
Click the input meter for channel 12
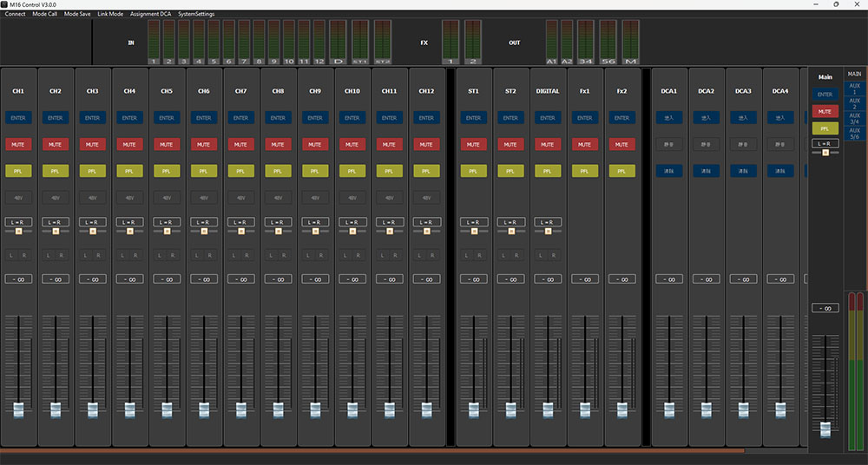[x=319, y=42]
